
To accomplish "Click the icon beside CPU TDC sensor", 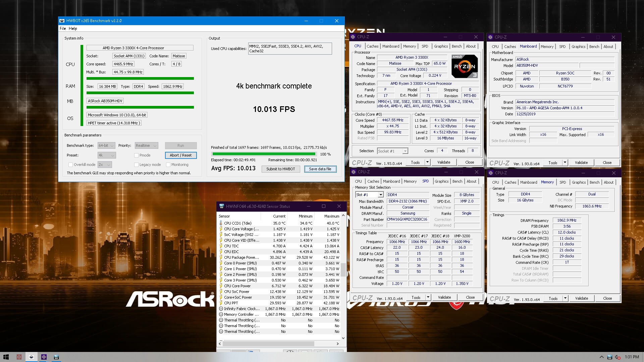I will coord(221,246).
